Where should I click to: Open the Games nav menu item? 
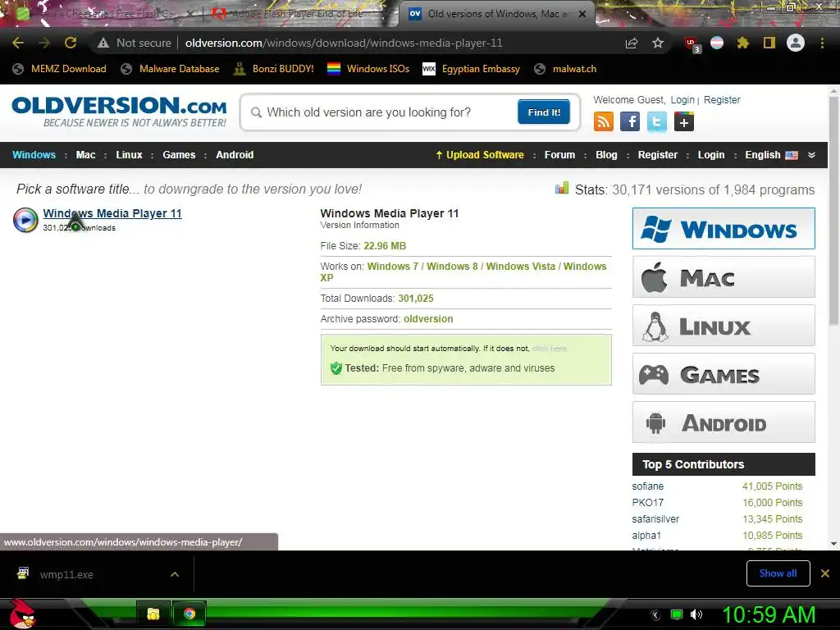tap(179, 155)
